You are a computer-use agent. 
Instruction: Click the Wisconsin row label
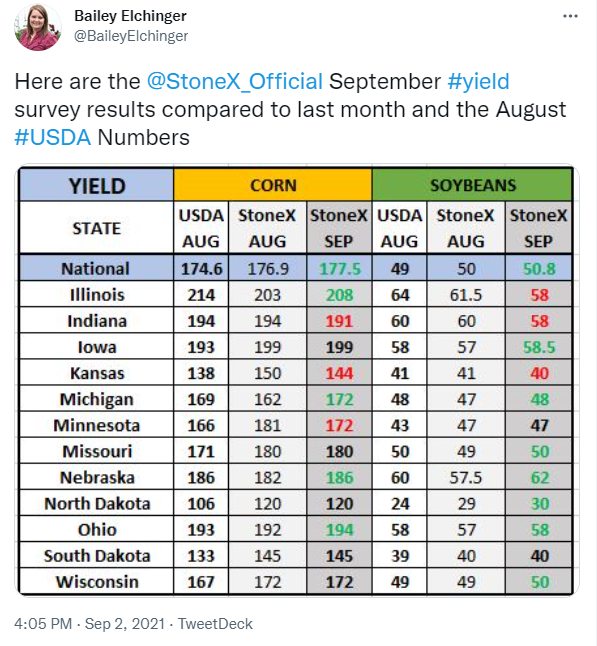click(97, 582)
